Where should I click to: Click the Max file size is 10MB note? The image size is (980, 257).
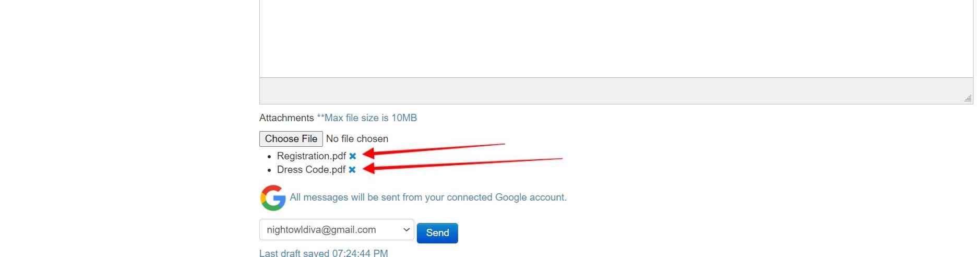point(367,118)
